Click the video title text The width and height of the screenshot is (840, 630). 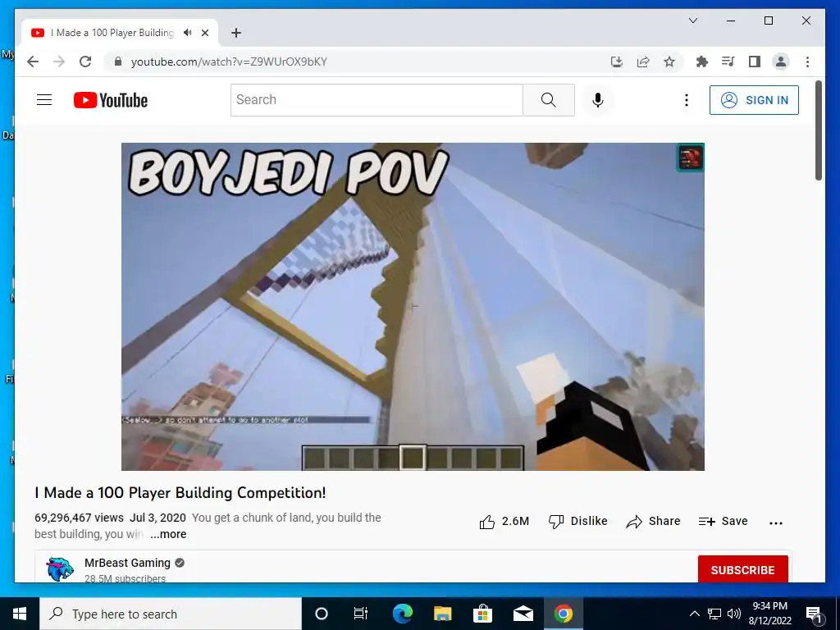click(180, 493)
